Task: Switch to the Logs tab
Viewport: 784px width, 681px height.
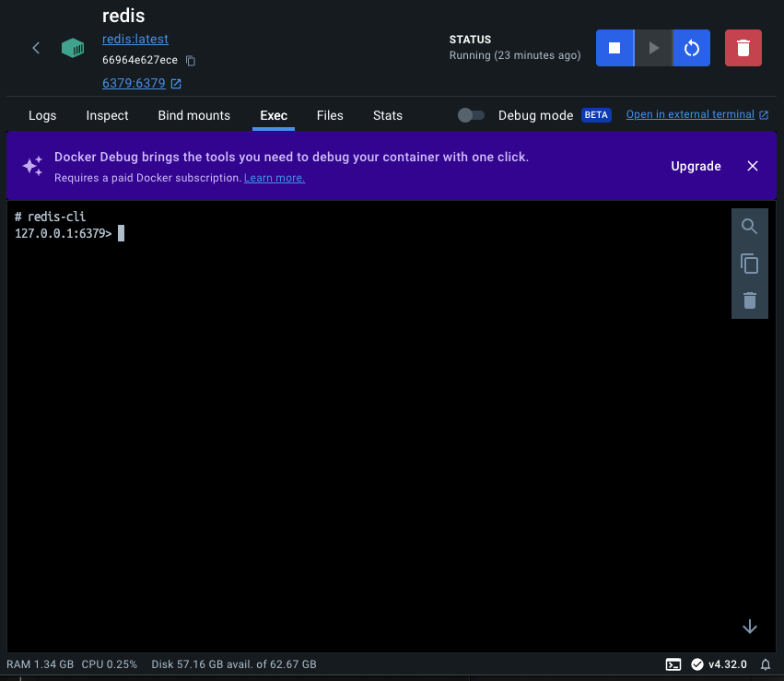Action: [42, 115]
